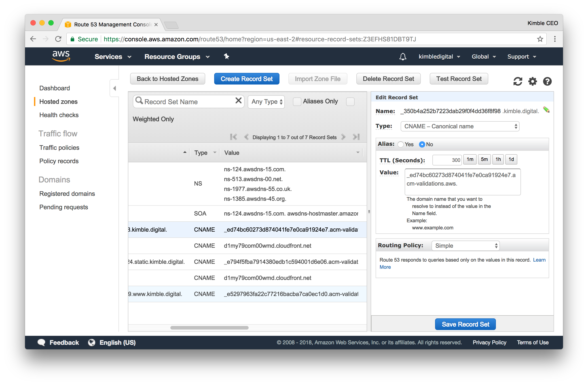The image size is (588, 385).
Task: Open the record Type CNAME dropdown
Action: 459,127
